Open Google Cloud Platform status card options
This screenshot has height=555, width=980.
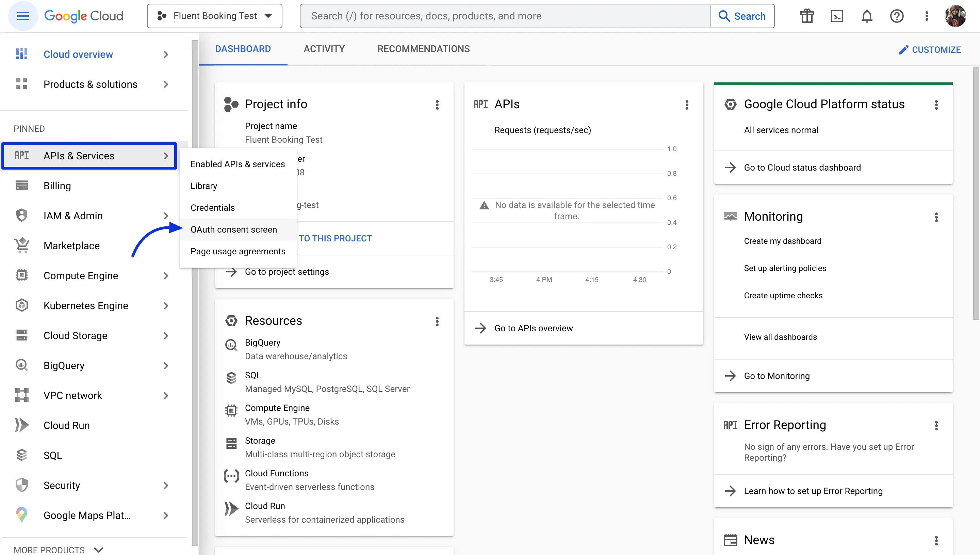pos(936,105)
